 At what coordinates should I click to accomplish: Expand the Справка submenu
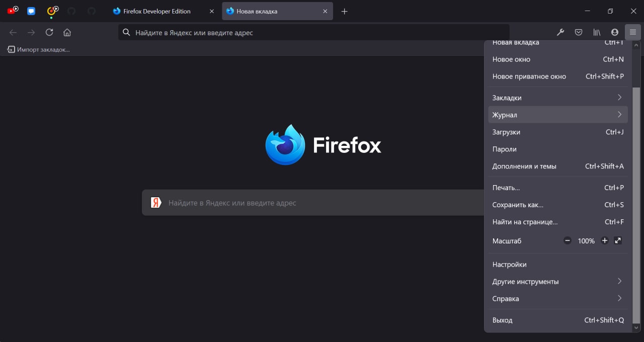point(558,299)
